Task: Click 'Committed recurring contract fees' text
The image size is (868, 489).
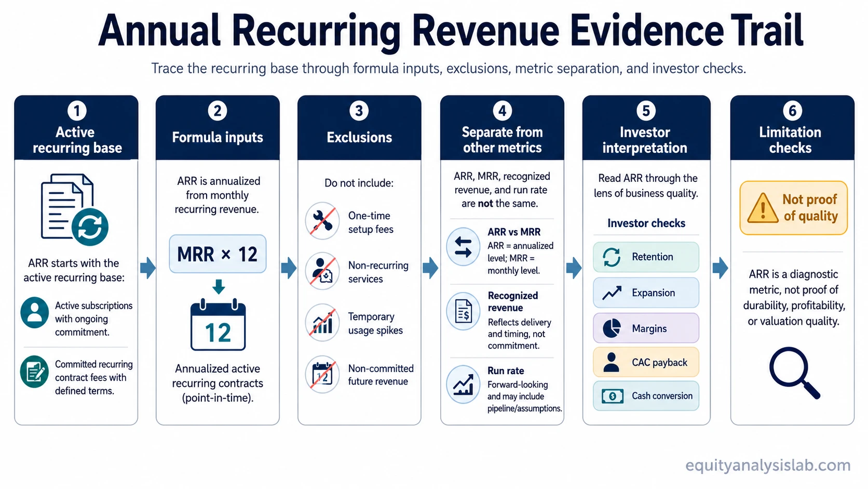Action: [93, 378]
